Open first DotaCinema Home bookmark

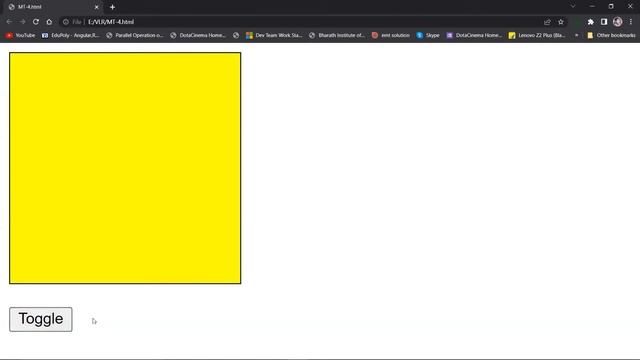[x=198, y=36]
